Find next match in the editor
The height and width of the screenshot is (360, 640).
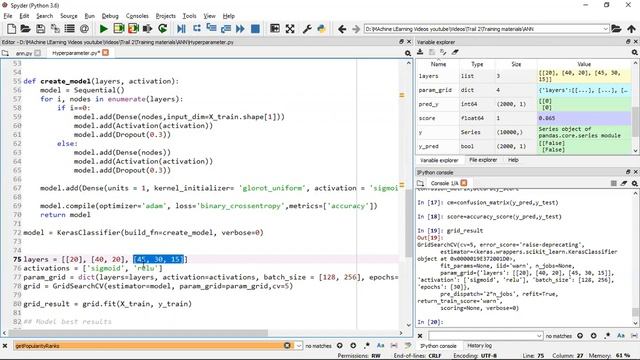pyautogui.click(x=353, y=346)
